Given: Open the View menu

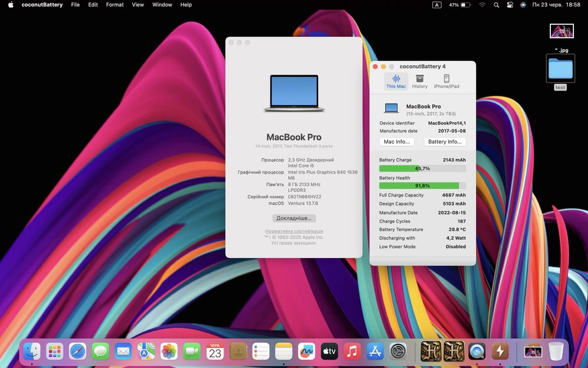Looking at the screenshot, I should pos(138,5).
